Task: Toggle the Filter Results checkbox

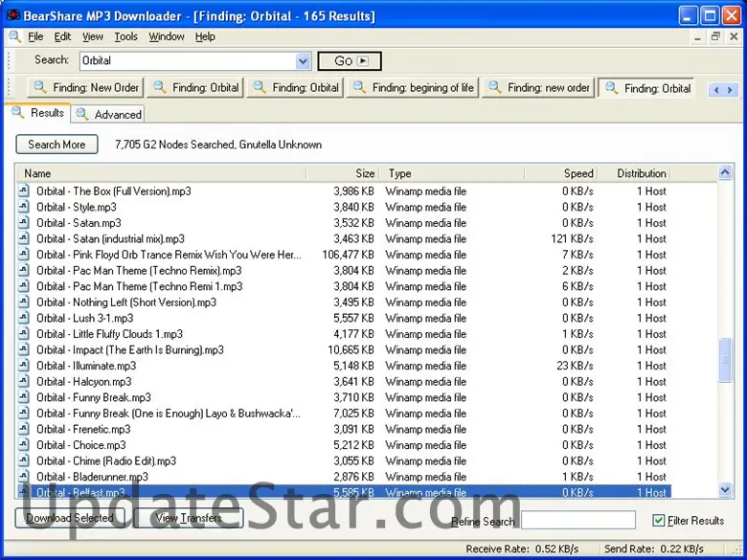Action: (x=658, y=521)
